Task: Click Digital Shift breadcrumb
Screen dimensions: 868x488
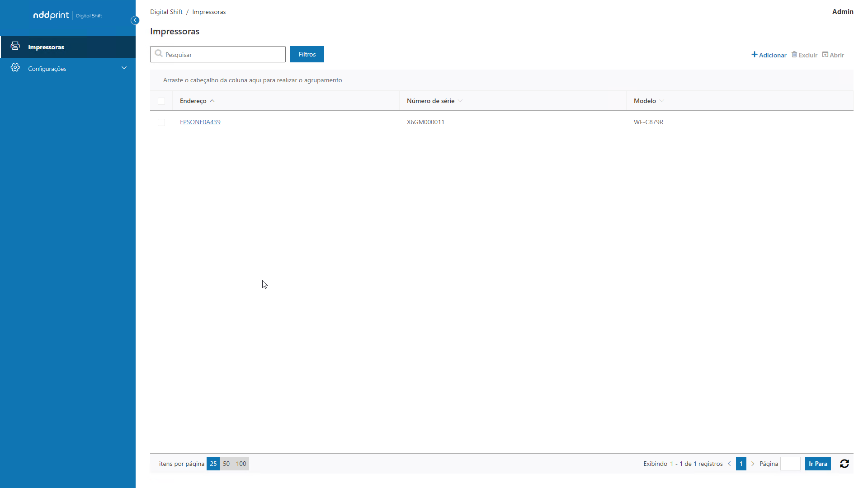Action: [x=166, y=12]
